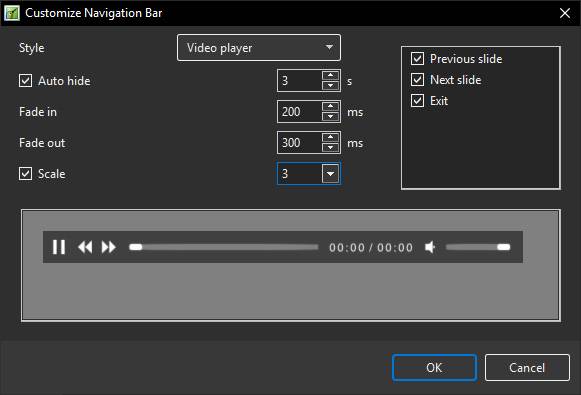Decrease Fade out value with down arrow

pos(330,148)
